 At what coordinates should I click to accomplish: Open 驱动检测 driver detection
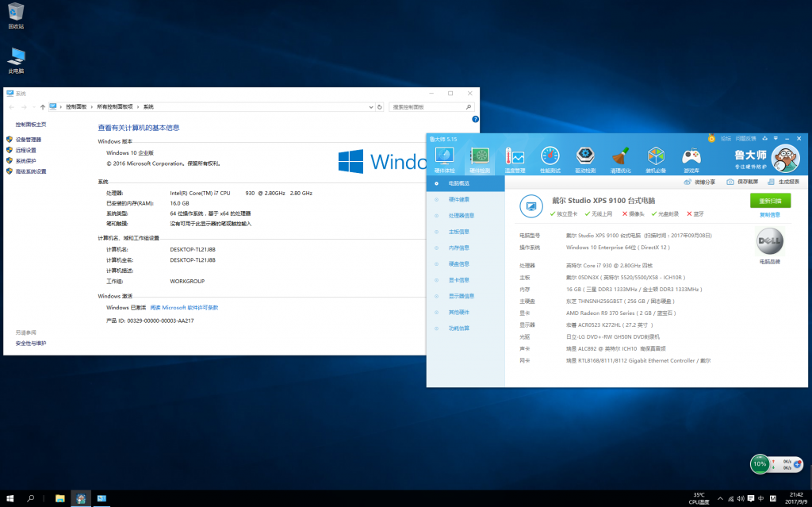(585, 159)
